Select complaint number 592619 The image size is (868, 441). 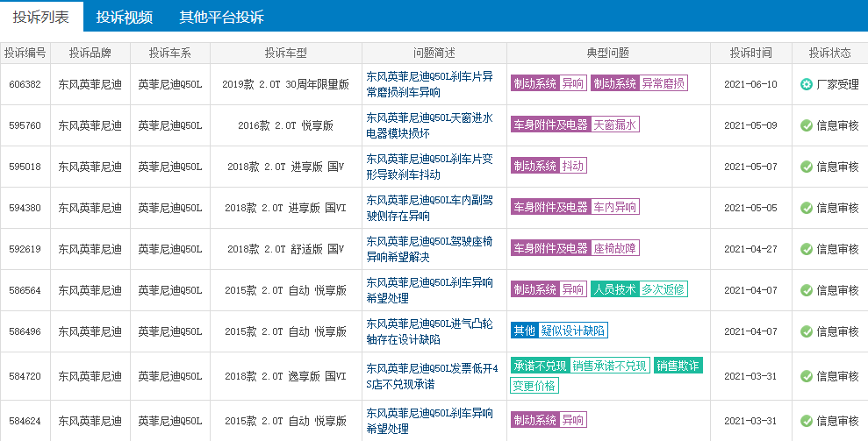pos(25,249)
